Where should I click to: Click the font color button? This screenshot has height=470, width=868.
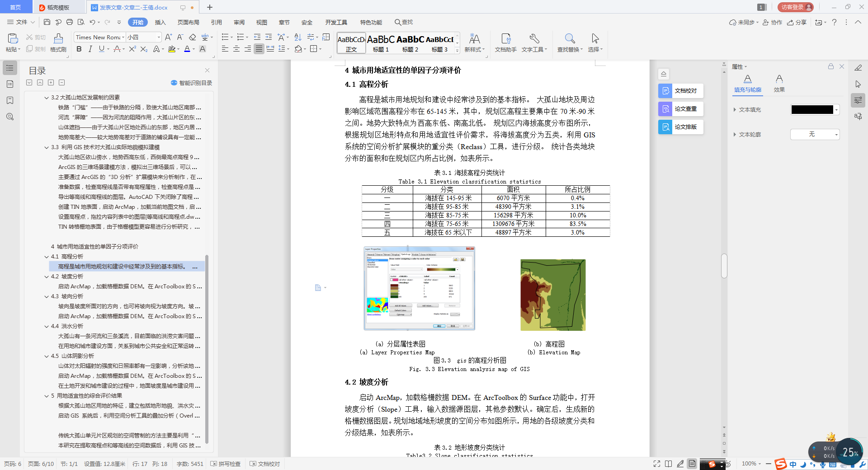click(x=187, y=49)
